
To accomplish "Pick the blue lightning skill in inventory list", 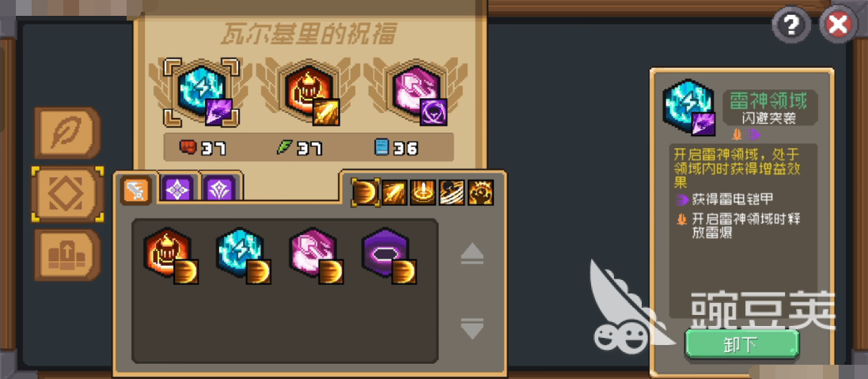I will tap(242, 256).
